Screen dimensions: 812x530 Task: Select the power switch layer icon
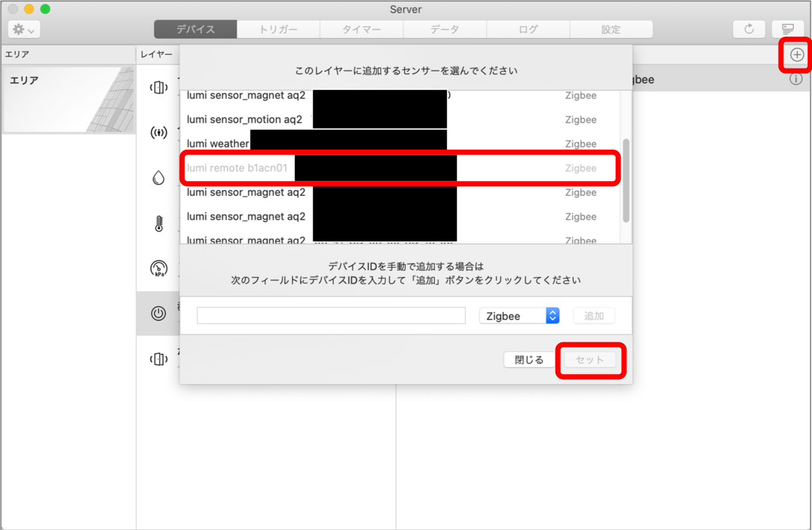(159, 314)
